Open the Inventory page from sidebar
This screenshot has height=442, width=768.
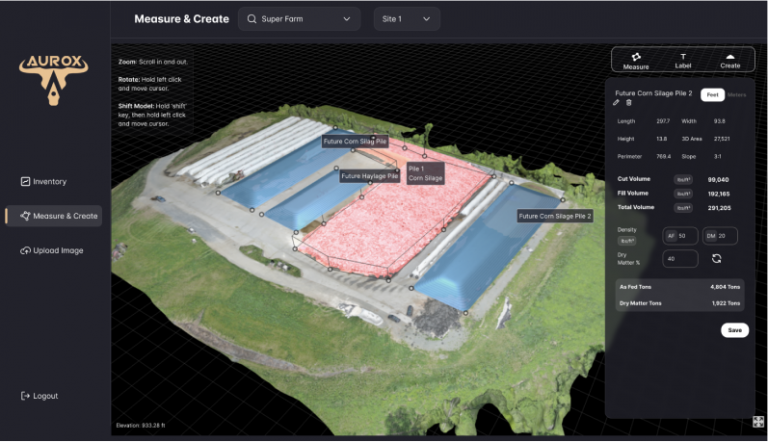[x=44, y=182]
